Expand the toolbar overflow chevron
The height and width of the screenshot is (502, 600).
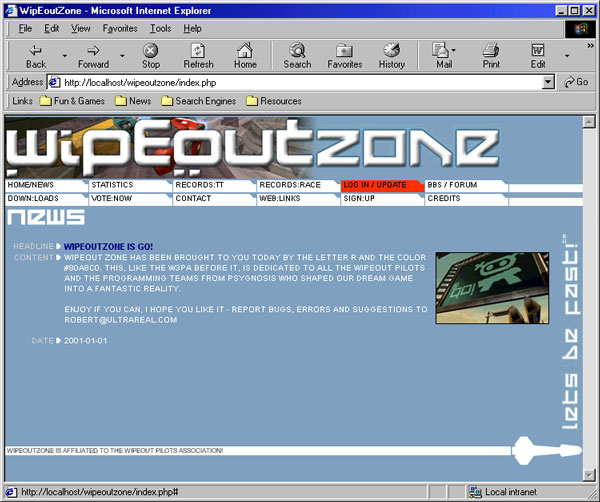590,46
